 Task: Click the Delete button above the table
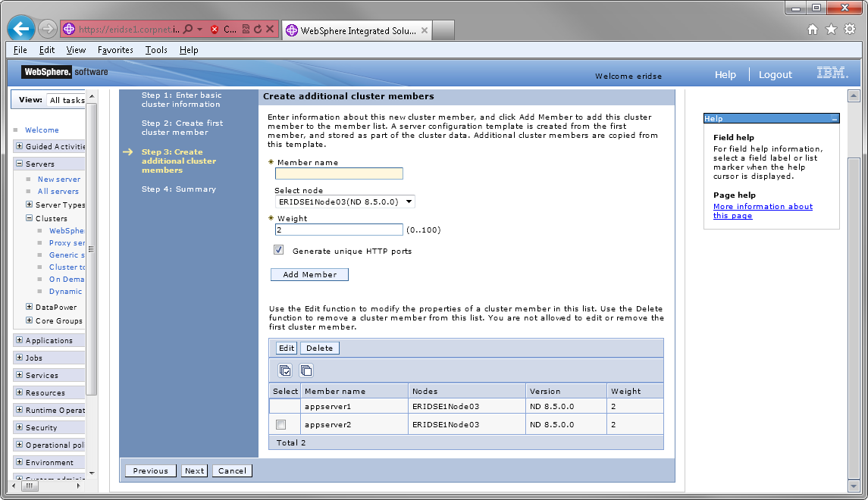coord(319,348)
